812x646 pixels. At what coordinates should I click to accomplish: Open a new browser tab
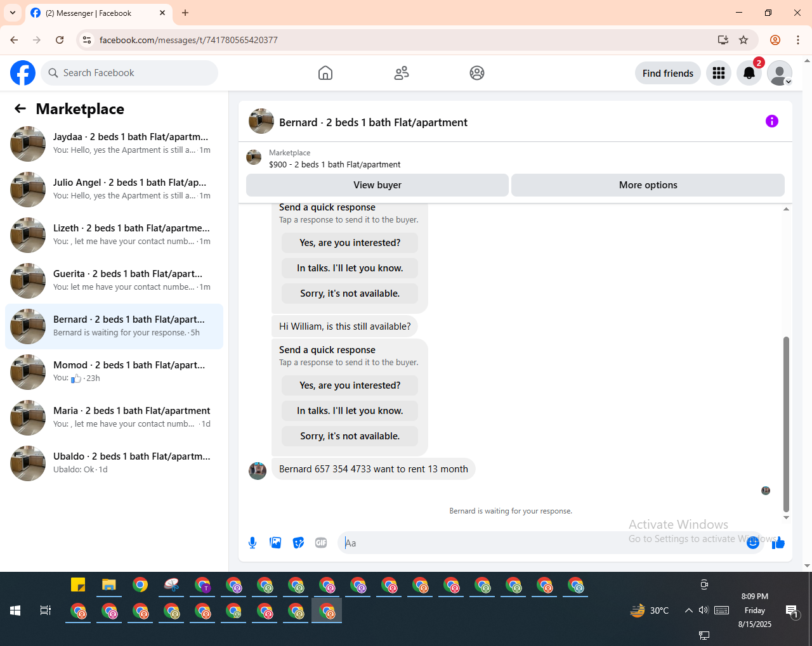click(x=185, y=13)
